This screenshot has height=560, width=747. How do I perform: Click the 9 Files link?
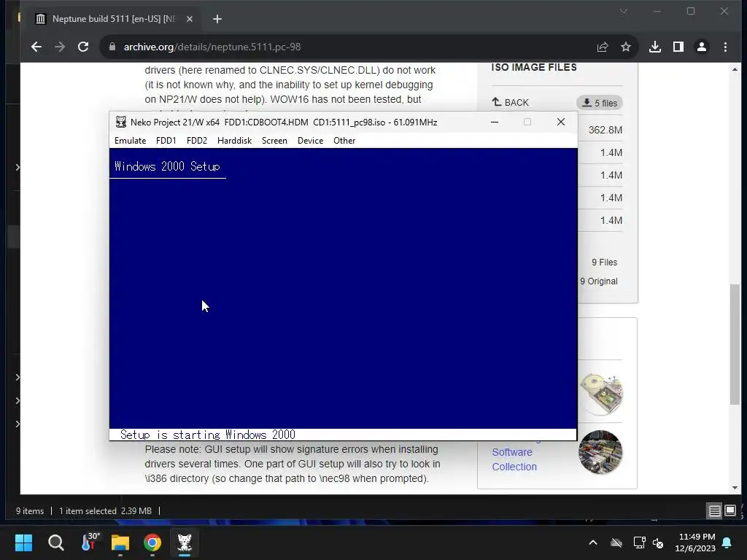point(604,262)
